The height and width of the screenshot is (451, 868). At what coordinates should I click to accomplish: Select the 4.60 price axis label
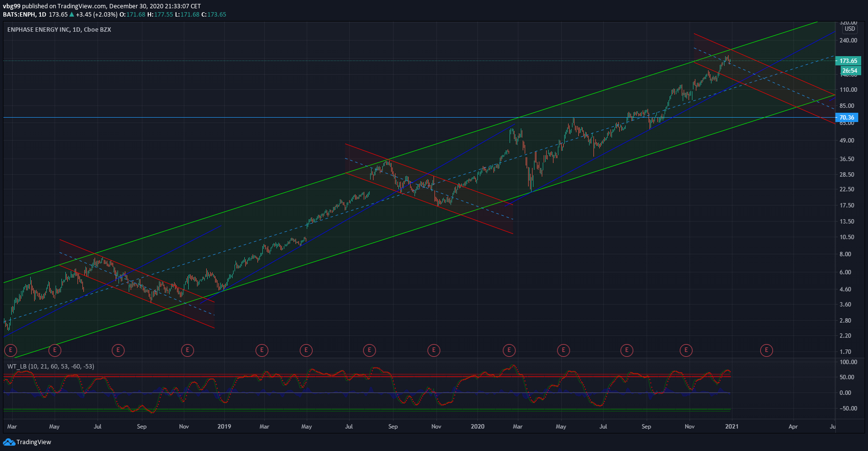coord(846,289)
